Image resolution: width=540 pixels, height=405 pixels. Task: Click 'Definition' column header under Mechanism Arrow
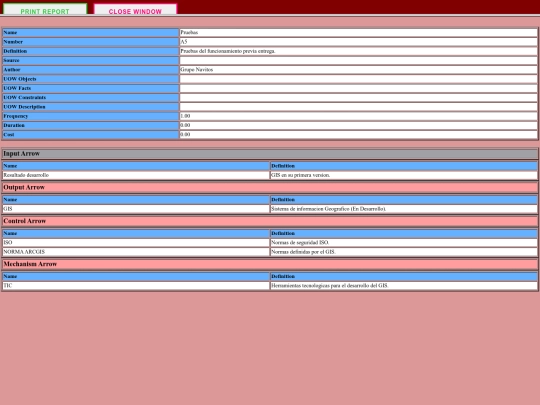[x=404, y=277]
